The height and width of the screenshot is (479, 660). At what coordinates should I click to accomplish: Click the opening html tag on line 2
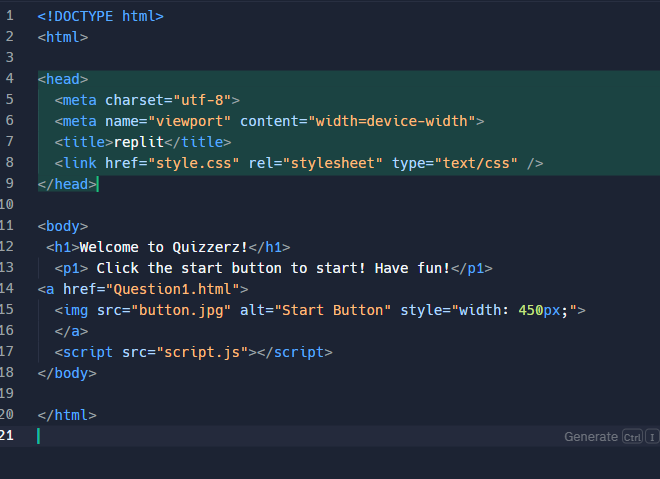63,37
